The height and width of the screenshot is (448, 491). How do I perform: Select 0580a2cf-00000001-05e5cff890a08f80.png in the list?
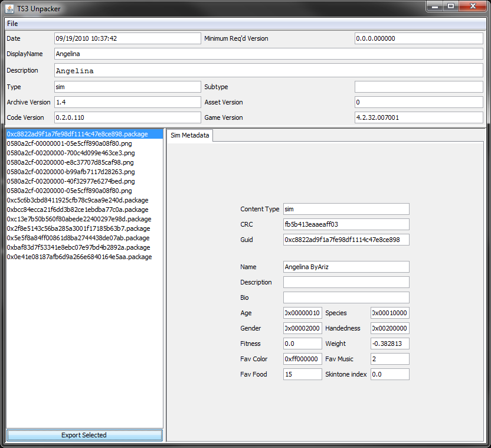point(84,143)
